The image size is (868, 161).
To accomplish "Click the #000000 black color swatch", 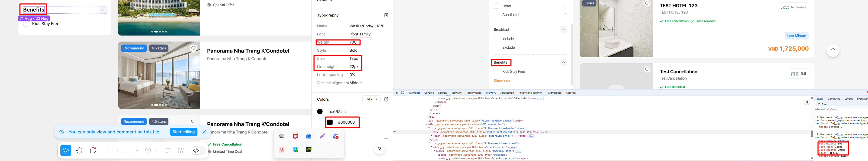I will (x=330, y=122).
